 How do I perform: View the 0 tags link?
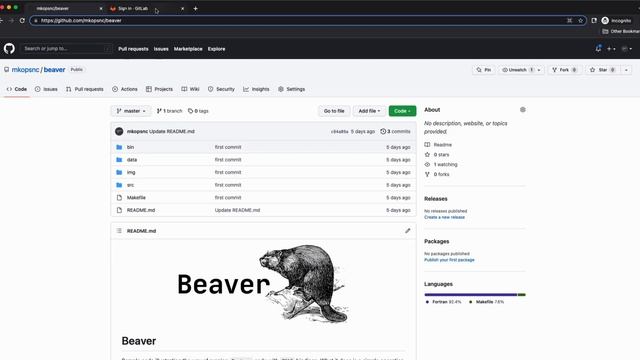coord(198,111)
